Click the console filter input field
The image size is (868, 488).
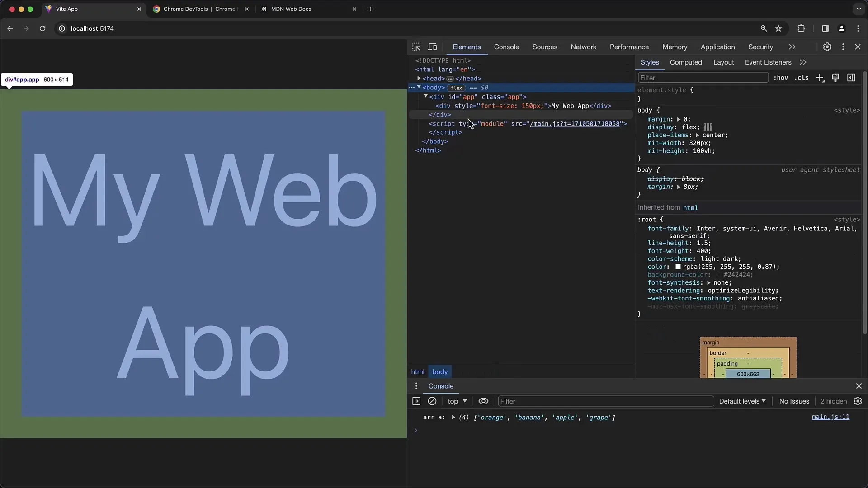click(x=606, y=401)
